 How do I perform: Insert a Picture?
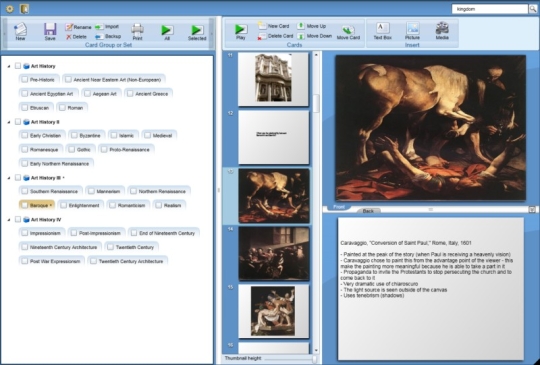412,31
